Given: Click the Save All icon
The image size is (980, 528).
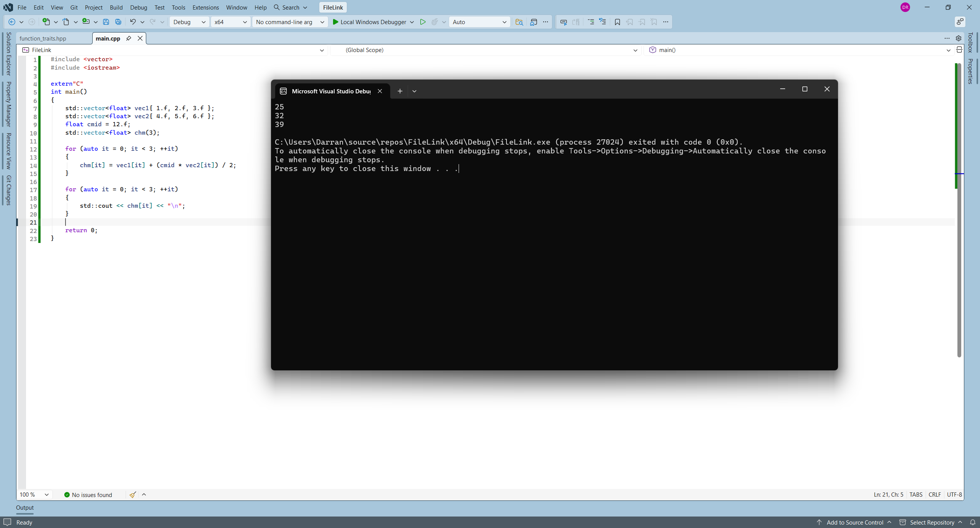Looking at the screenshot, I should 118,22.
